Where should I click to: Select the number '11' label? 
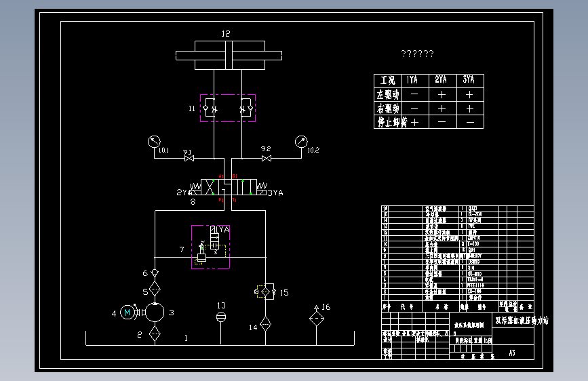pos(192,108)
